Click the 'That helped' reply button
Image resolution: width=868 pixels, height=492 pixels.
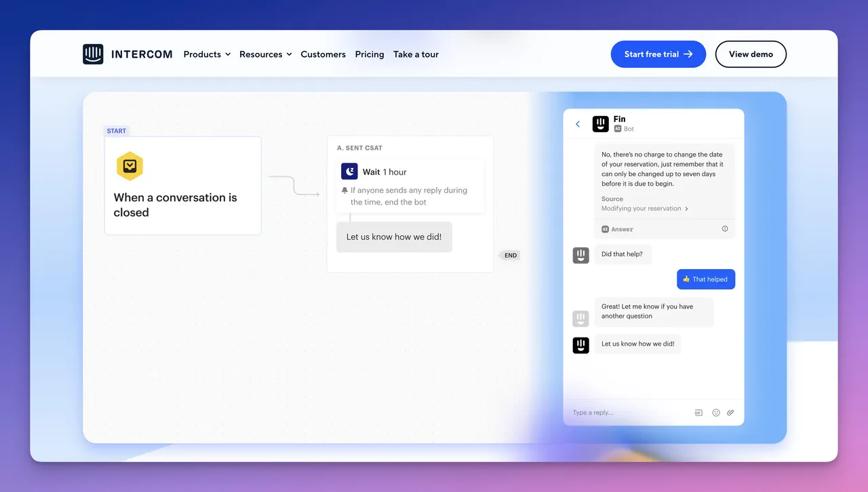[706, 279]
